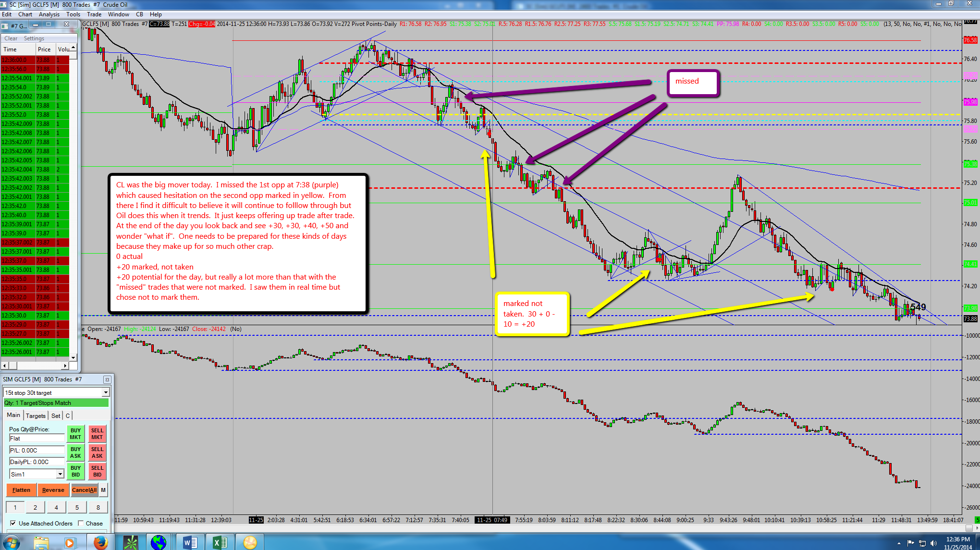Viewport: 980px width, 550px height.
Task: Switch to the Set tab
Action: tap(56, 416)
